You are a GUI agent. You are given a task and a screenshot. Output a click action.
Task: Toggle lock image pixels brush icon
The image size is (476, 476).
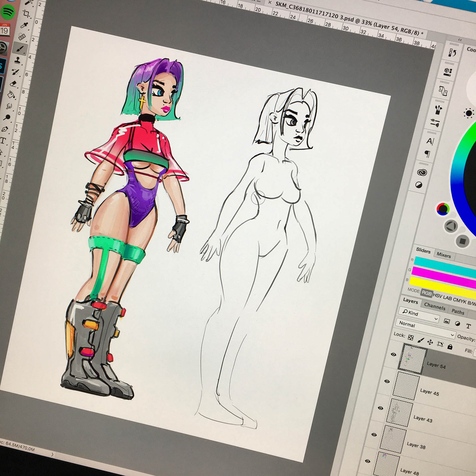(421, 340)
